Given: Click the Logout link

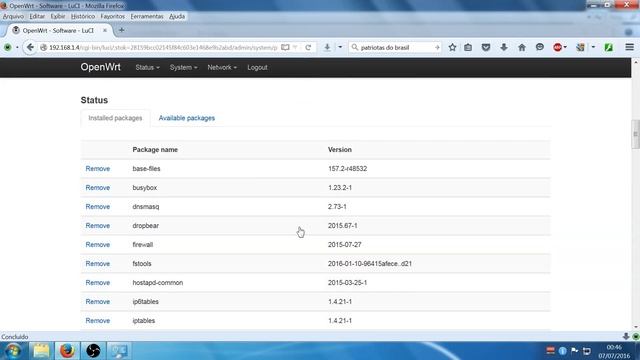Looking at the screenshot, I should pyautogui.click(x=257, y=67).
